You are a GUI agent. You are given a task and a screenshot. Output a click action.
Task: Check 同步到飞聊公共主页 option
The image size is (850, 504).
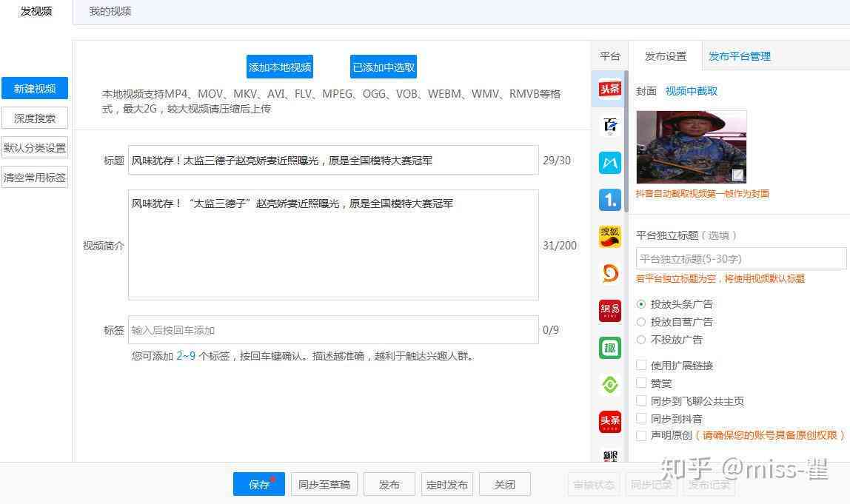[641, 400]
